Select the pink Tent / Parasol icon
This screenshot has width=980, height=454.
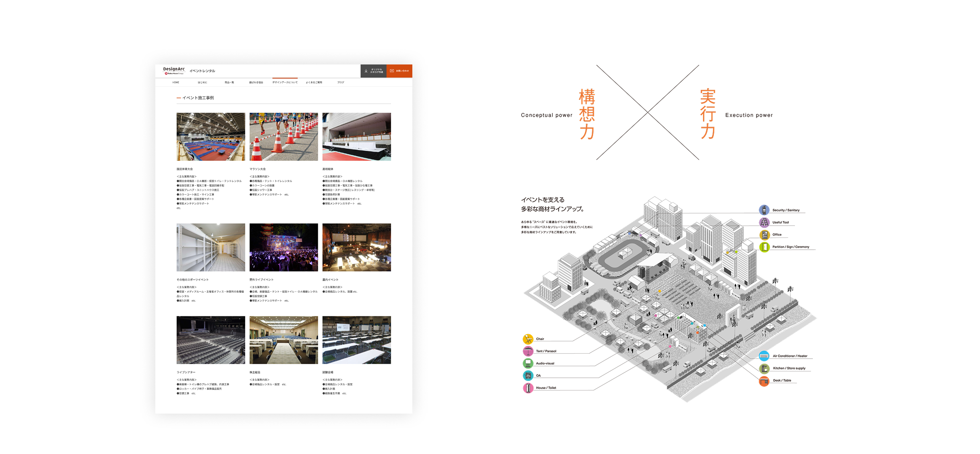click(528, 351)
